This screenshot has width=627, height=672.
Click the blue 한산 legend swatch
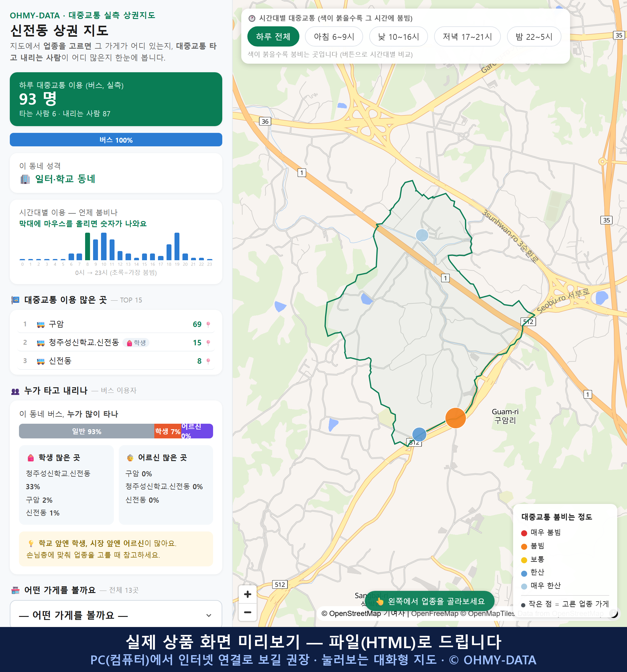tap(524, 573)
